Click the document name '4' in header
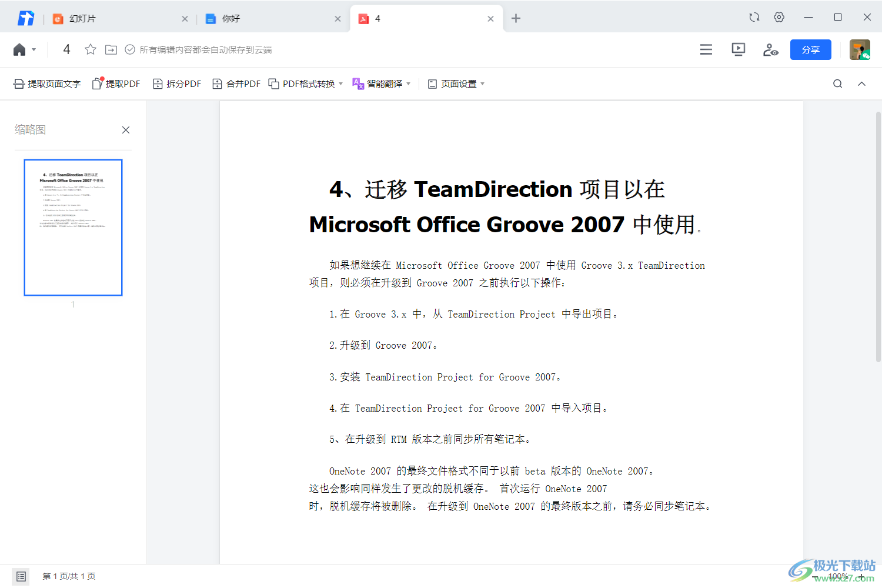 (66, 49)
